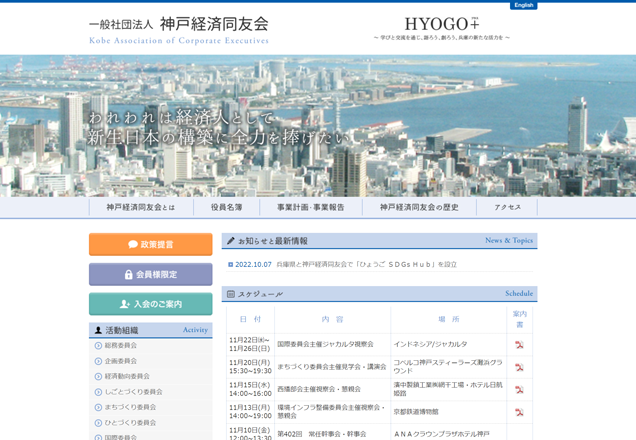Click the 会員様限定 members-only button

pos(150,275)
